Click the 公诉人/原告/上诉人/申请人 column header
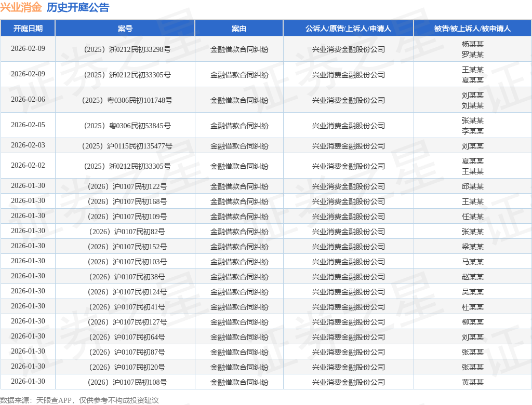The image size is (532, 405). pyautogui.click(x=348, y=29)
